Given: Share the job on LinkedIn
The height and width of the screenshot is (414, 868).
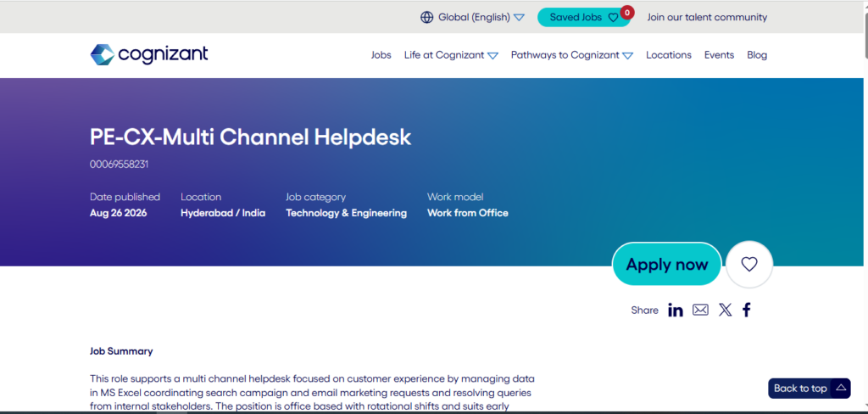Looking at the screenshot, I should 676,310.
